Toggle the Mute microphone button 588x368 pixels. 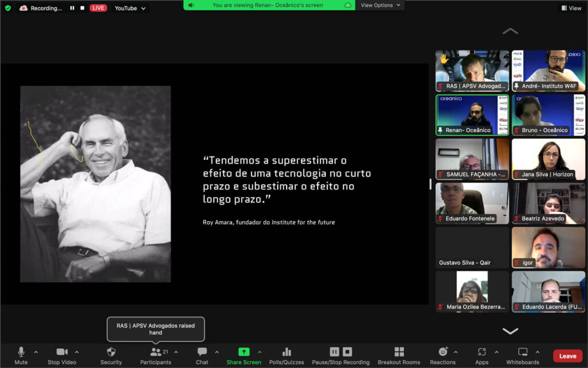[x=21, y=352]
